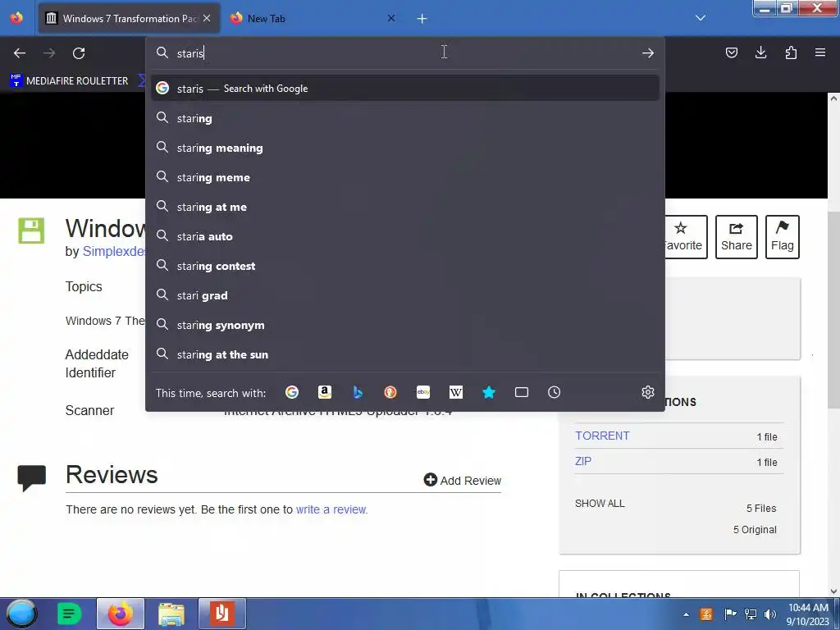
Task: Open the Extensions puzzle icon
Action: pyautogui.click(x=791, y=52)
